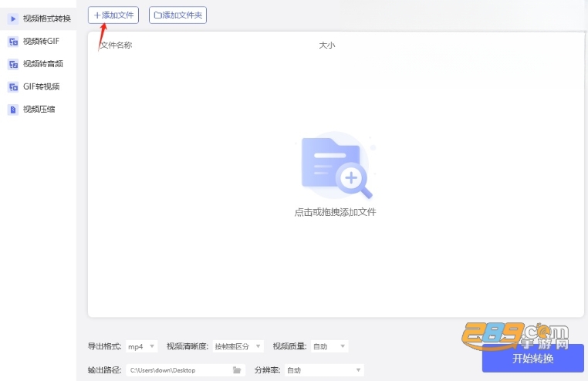
Task: Start conversion with 开始转换 button
Action: (533, 359)
